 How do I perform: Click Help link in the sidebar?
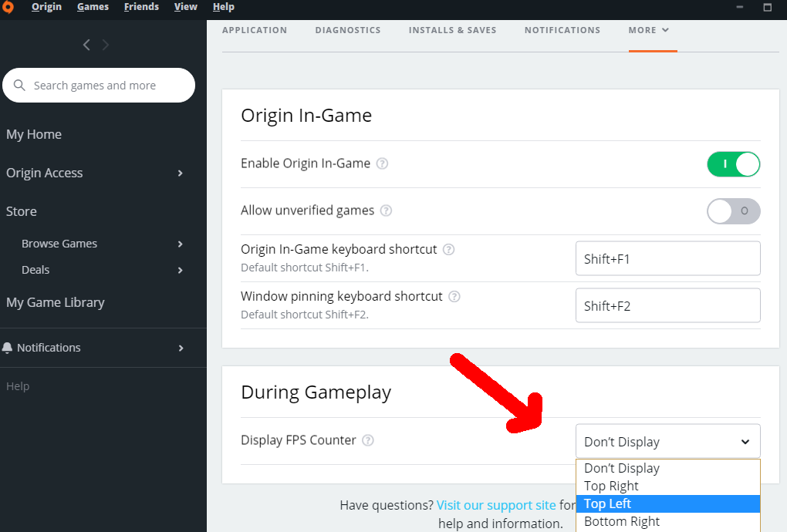tap(18, 386)
